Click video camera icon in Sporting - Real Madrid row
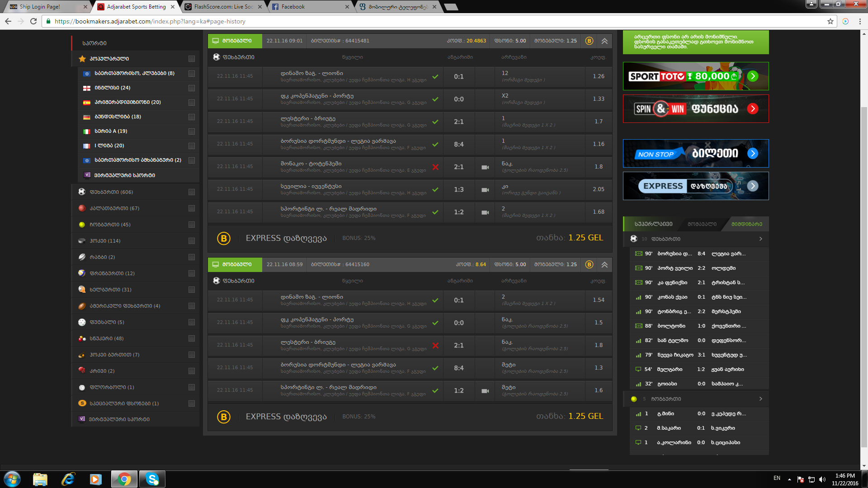The height and width of the screenshot is (488, 868). [x=485, y=212]
